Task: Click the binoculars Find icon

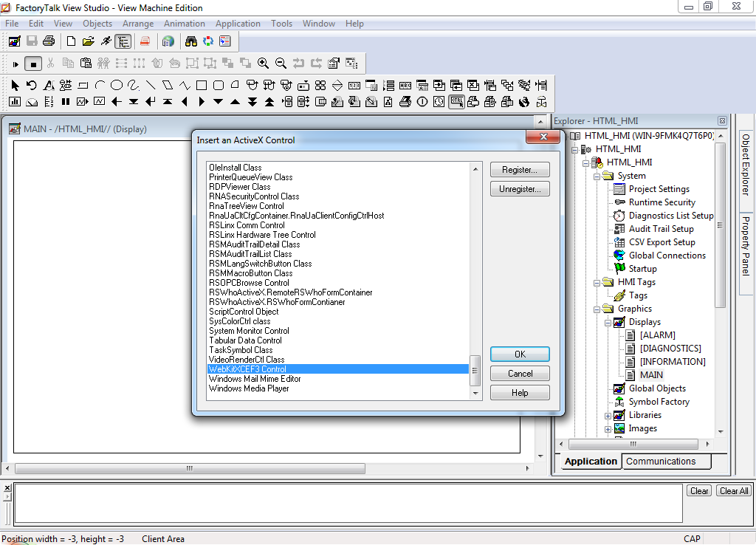Action: [191, 41]
